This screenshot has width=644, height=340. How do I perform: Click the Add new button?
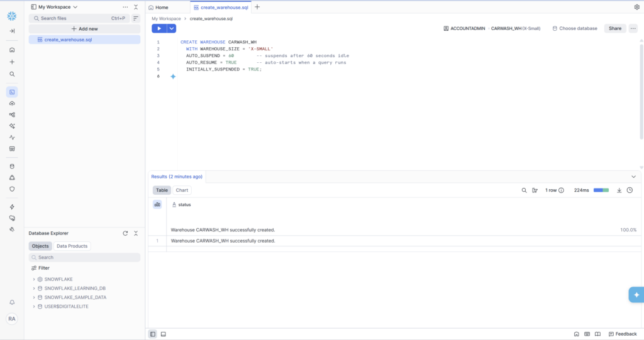coord(84,29)
